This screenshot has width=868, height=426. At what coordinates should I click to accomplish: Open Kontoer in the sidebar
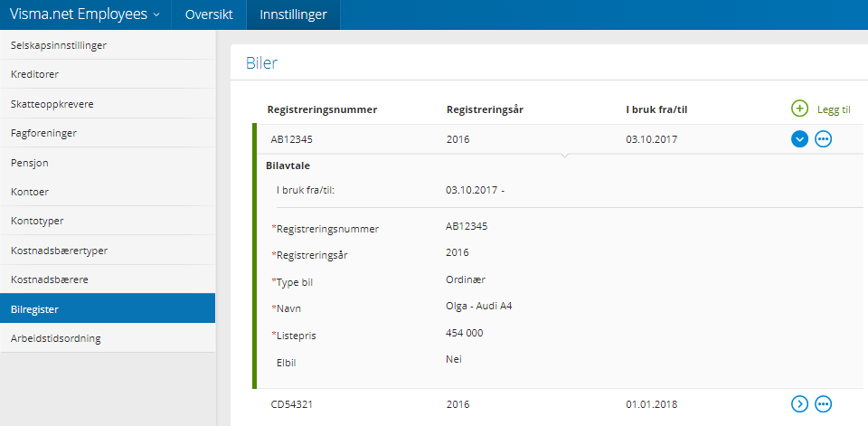tap(108, 192)
